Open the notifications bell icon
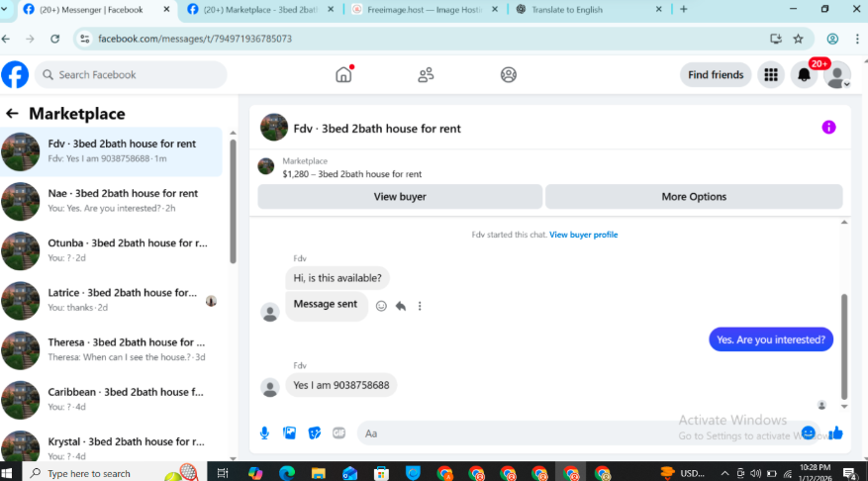Image resolution: width=868 pixels, height=481 pixels. [804, 75]
